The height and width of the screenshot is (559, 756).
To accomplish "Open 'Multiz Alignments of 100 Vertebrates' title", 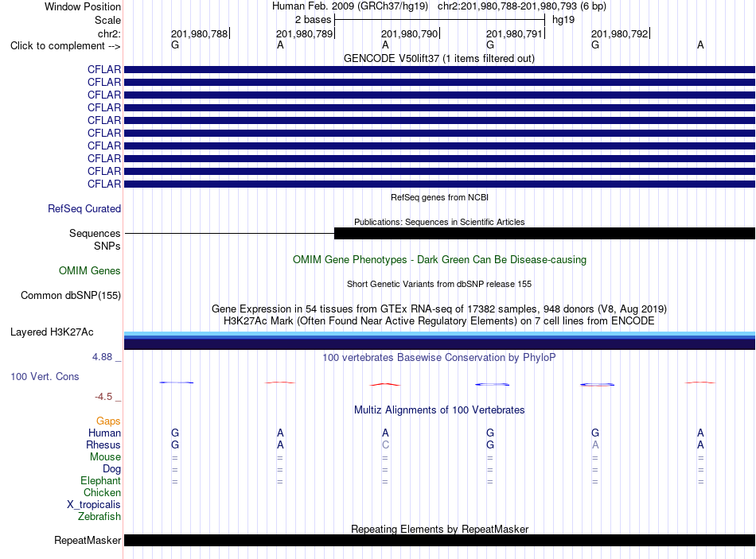I will tap(439, 410).
